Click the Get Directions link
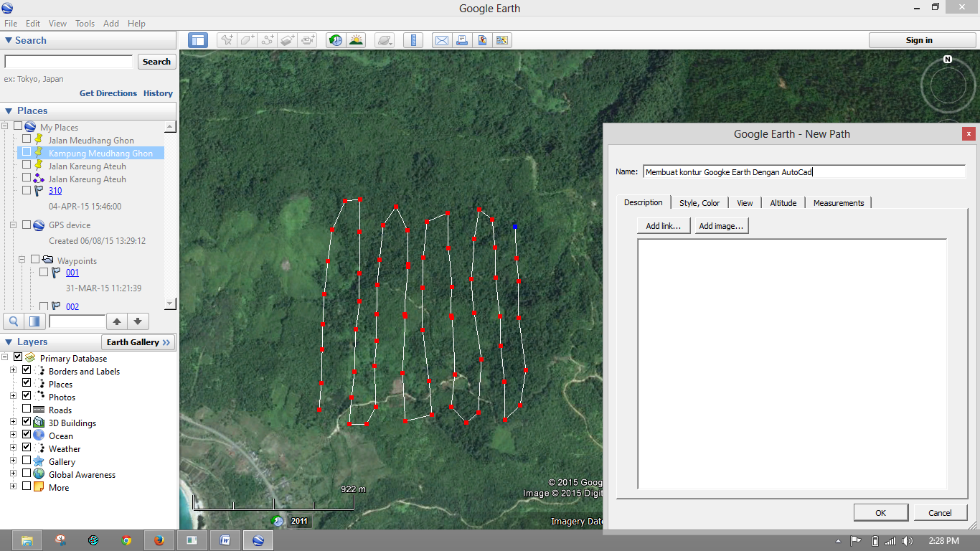Screen dimensions: 980x551 (108, 93)
